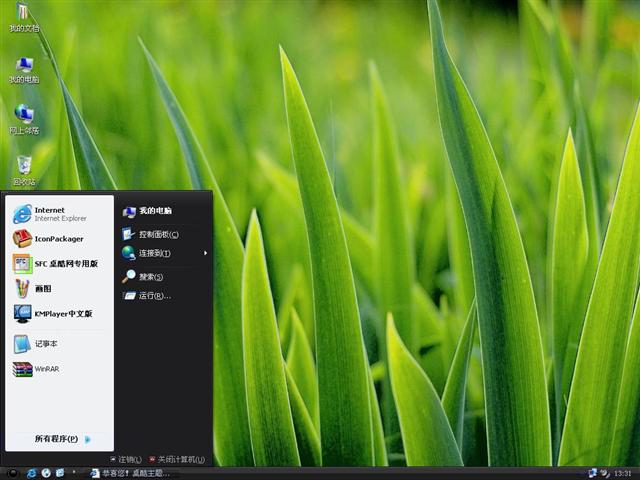Open WinRAR from start menu
This screenshot has width=640, height=480.
tap(60, 369)
